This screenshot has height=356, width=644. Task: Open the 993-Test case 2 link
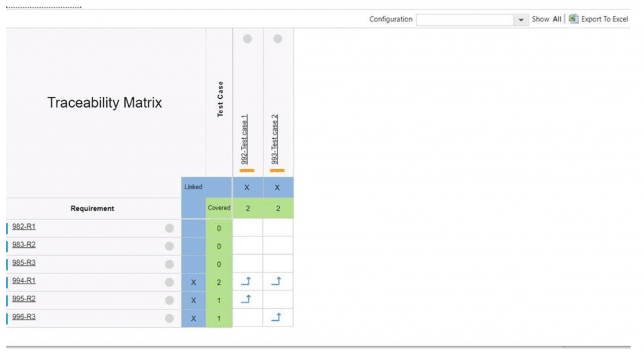[x=274, y=139]
